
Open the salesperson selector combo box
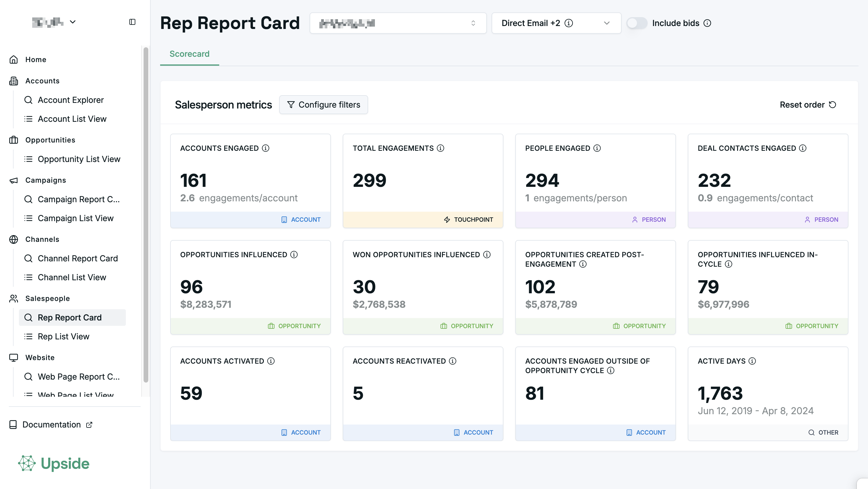click(x=398, y=23)
